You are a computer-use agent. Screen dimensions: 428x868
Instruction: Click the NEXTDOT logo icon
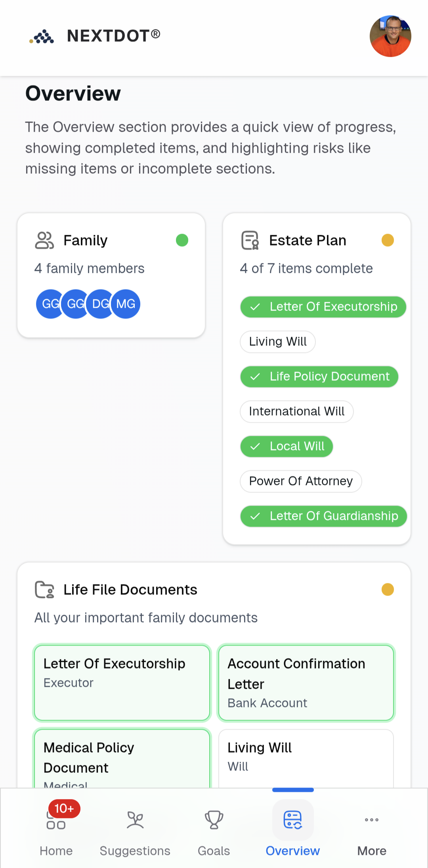click(42, 36)
